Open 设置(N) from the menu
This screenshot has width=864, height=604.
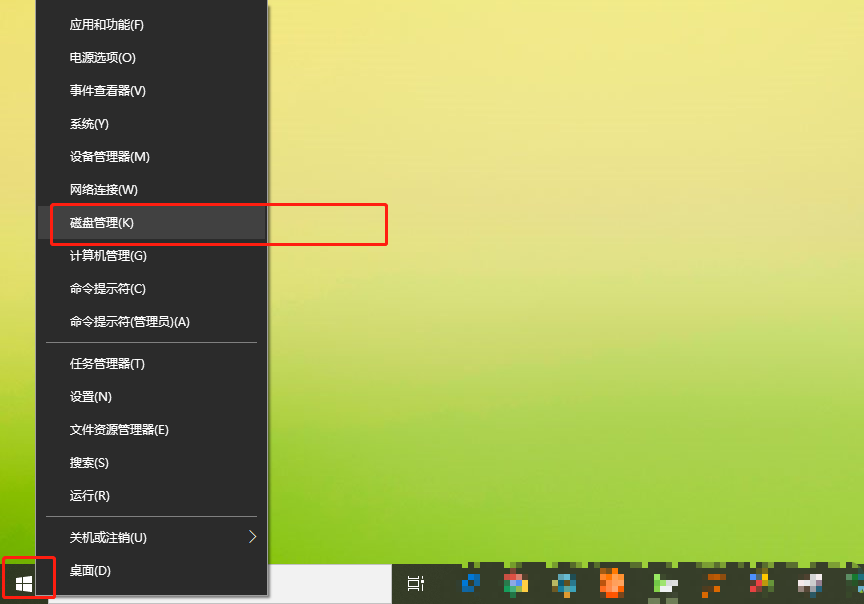click(91, 397)
